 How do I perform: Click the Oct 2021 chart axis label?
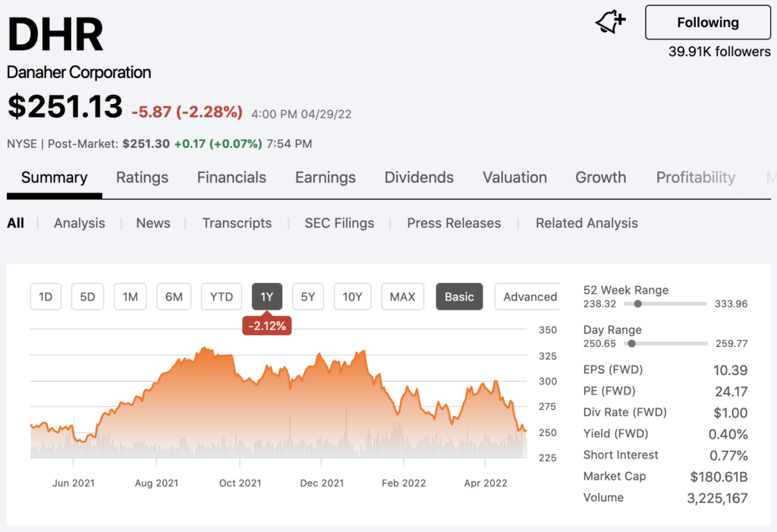240,483
